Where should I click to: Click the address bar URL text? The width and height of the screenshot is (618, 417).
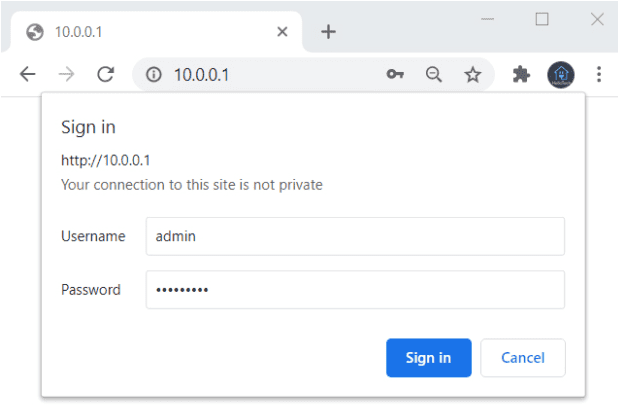click(203, 74)
